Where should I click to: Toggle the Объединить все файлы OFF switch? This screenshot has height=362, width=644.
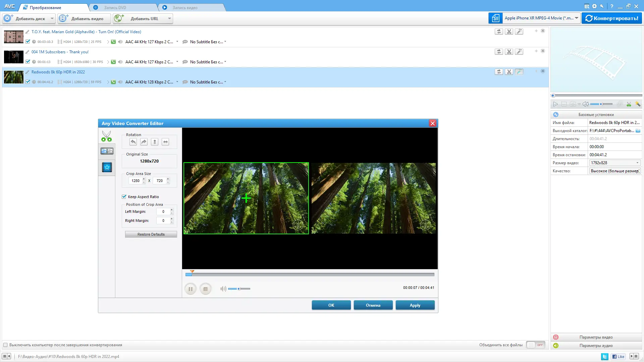tap(536, 345)
